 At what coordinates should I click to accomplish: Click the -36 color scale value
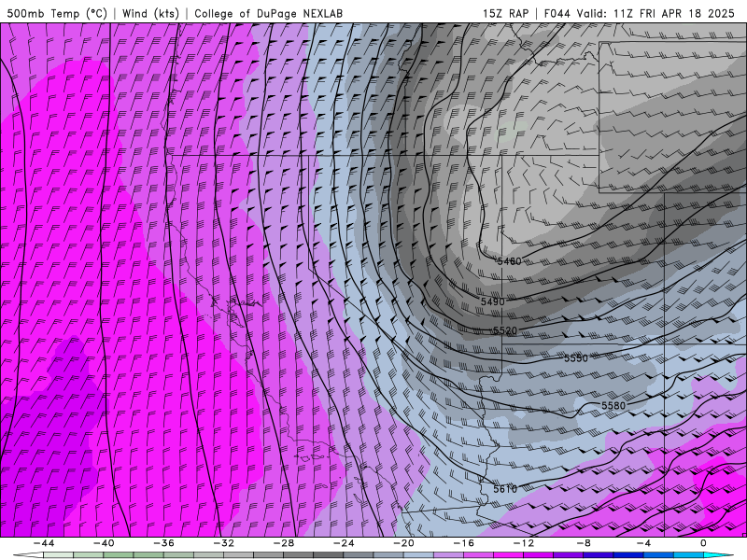tap(163, 543)
